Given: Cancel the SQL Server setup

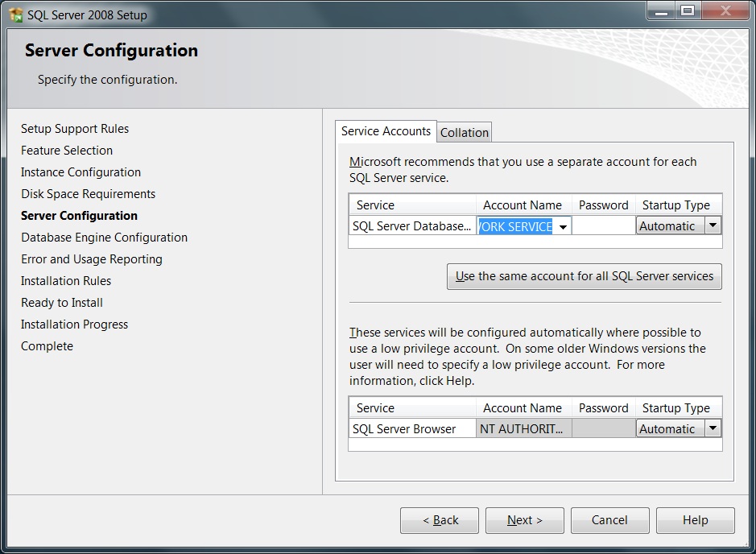Looking at the screenshot, I should coord(609,520).
